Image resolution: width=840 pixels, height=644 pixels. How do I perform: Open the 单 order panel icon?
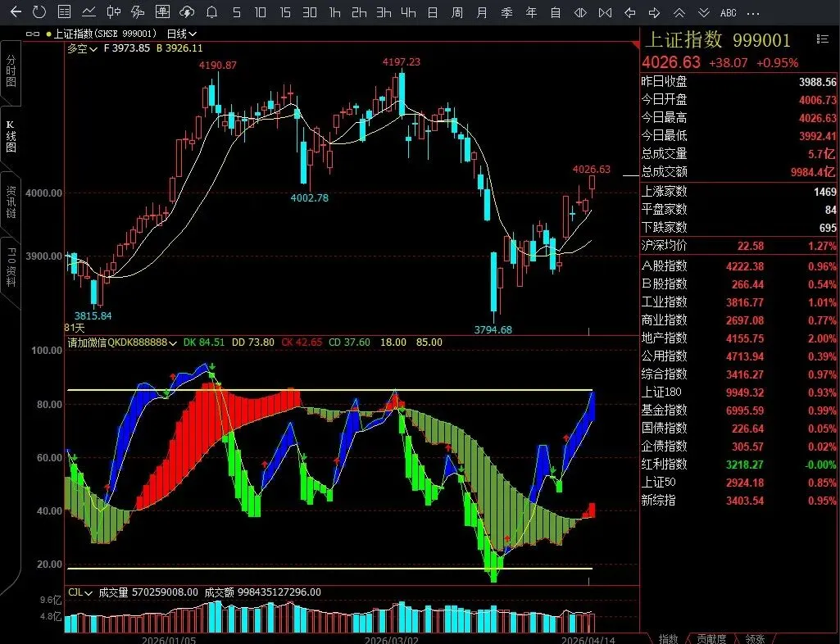[x=162, y=11]
